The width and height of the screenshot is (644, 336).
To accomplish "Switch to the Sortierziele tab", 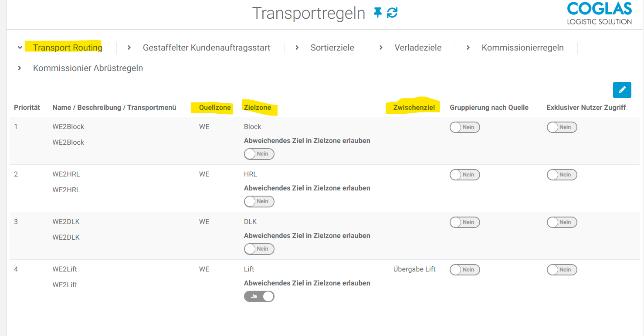I will [332, 48].
